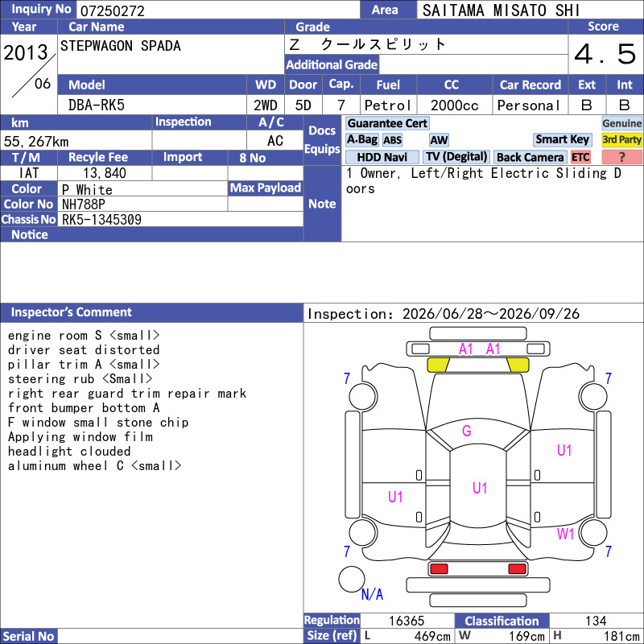Screen dimensions: 644x644
Task: Select the AW equipment badge
Action: (439, 140)
